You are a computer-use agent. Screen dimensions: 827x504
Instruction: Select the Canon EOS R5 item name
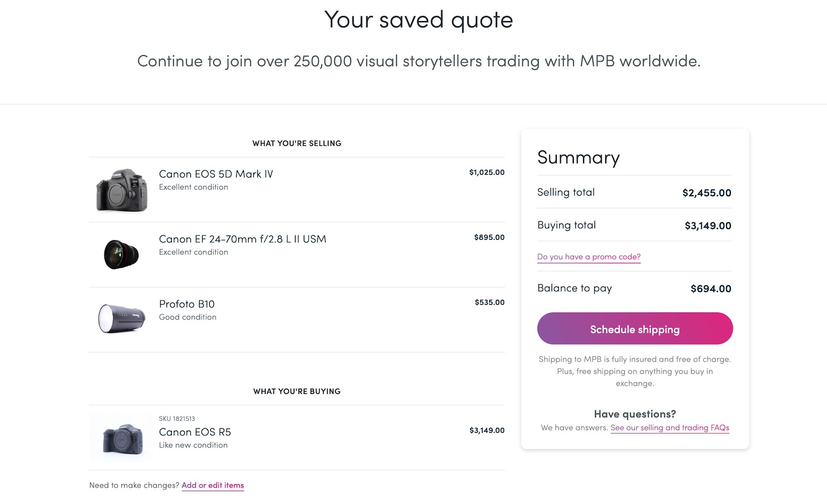195,432
